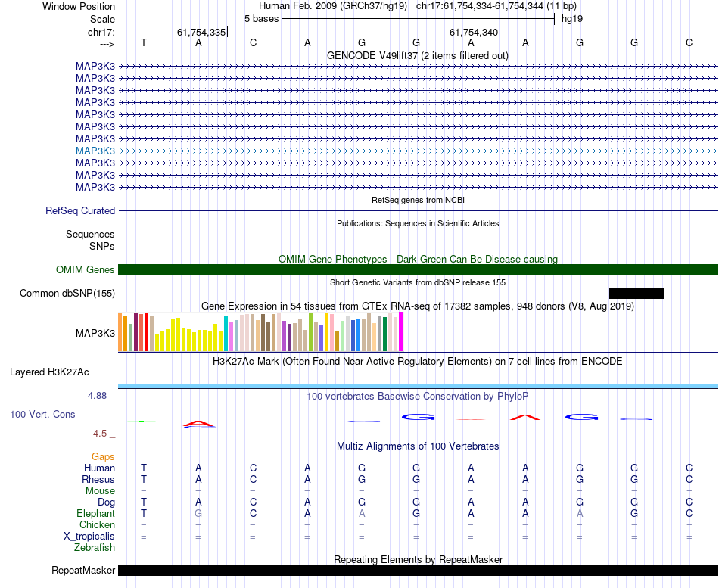Click the OMIM Genes label
The image size is (719, 588).
click(86, 269)
